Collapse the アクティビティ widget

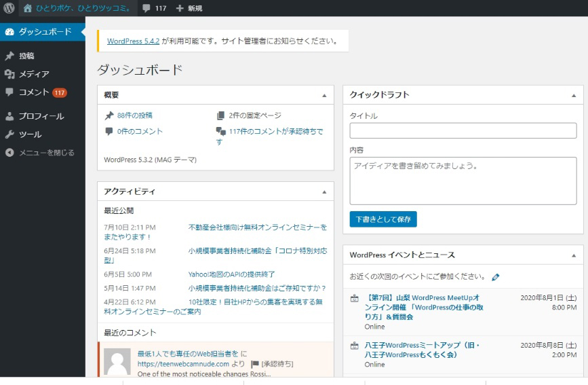point(324,192)
